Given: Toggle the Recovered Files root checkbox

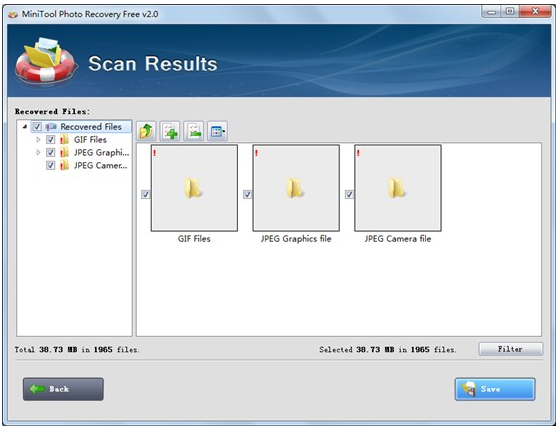Looking at the screenshot, I should click(x=37, y=127).
